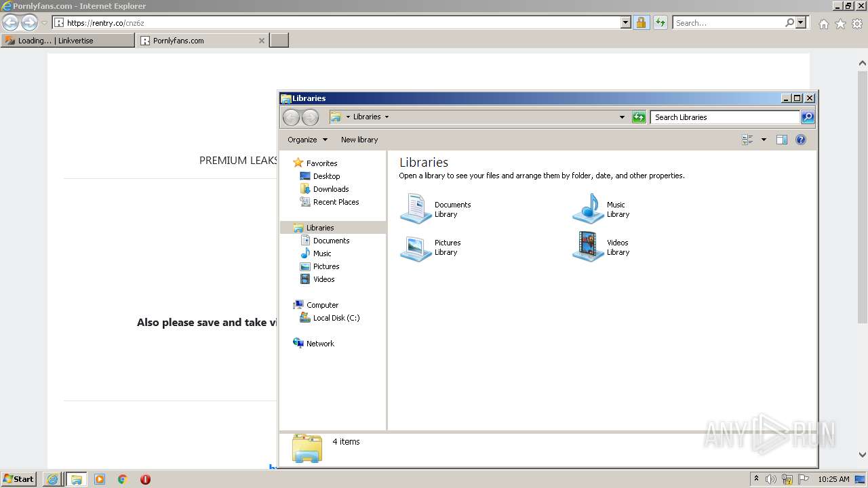The width and height of the screenshot is (868, 488).
Task: Select Downloads under Favorites
Action: (331, 189)
